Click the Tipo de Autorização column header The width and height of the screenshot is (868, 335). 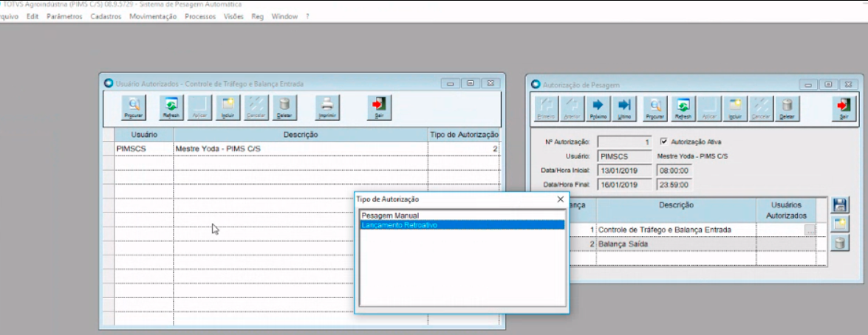pos(464,135)
